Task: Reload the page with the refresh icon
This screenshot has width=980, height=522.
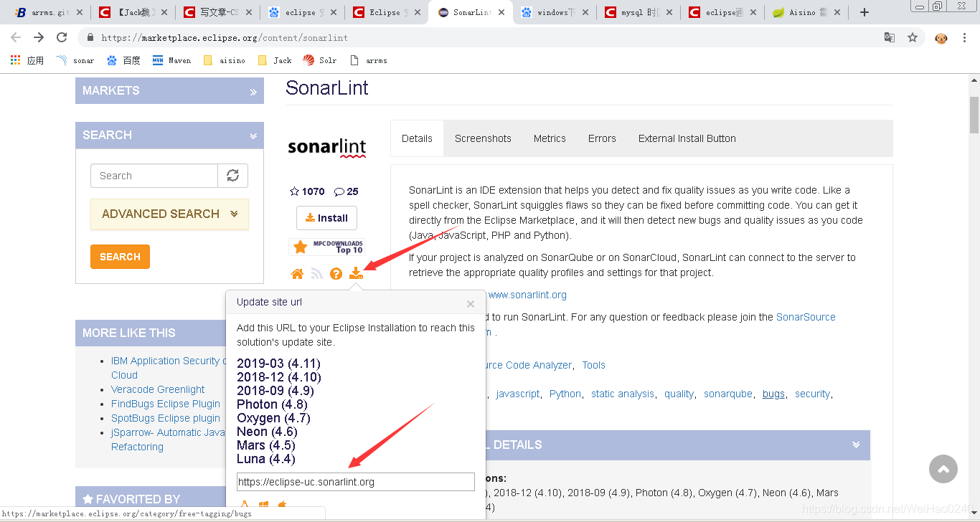Action: coord(62,37)
